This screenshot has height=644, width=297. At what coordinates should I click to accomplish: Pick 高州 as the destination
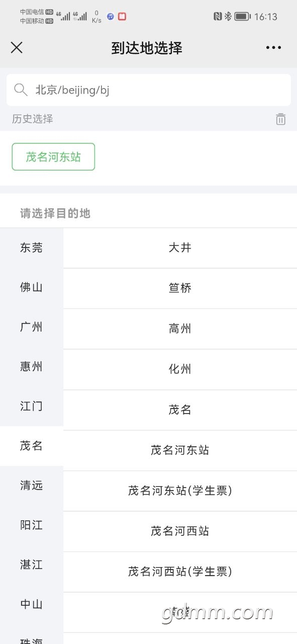click(x=180, y=329)
